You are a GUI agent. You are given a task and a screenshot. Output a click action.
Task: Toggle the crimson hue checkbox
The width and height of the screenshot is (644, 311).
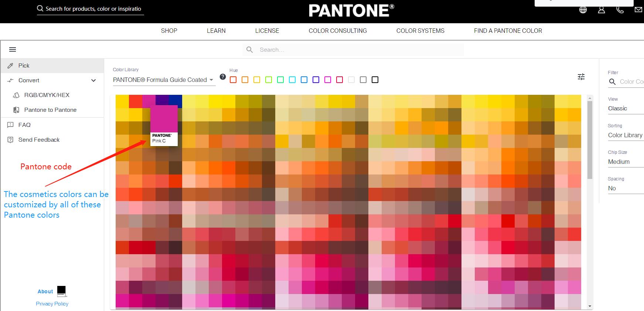(x=340, y=80)
